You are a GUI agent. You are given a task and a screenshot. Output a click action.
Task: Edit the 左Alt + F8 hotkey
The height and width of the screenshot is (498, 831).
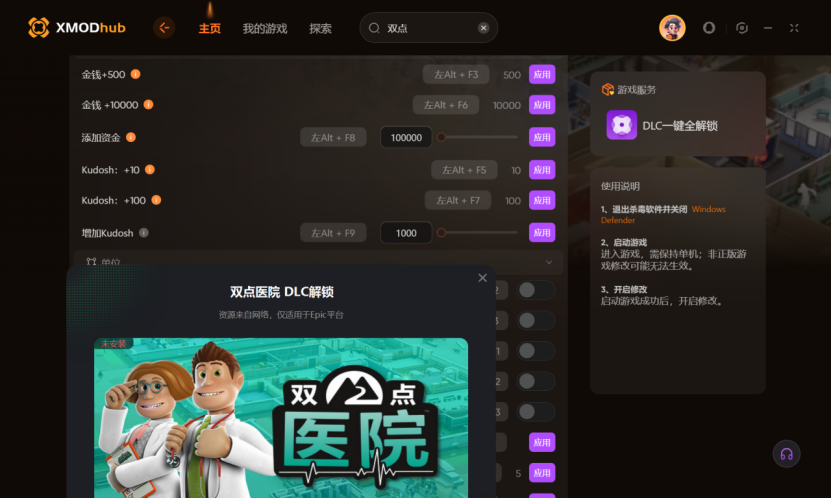click(x=333, y=138)
